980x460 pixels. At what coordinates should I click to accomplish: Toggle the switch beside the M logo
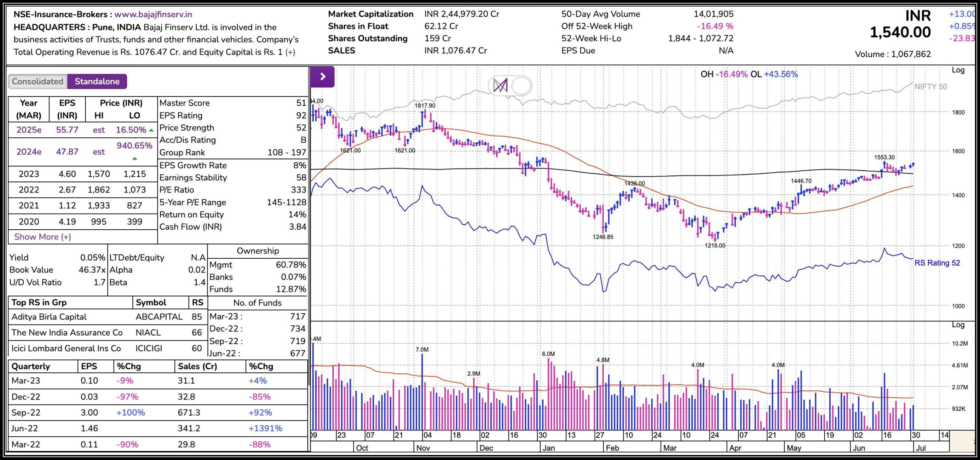521,85
